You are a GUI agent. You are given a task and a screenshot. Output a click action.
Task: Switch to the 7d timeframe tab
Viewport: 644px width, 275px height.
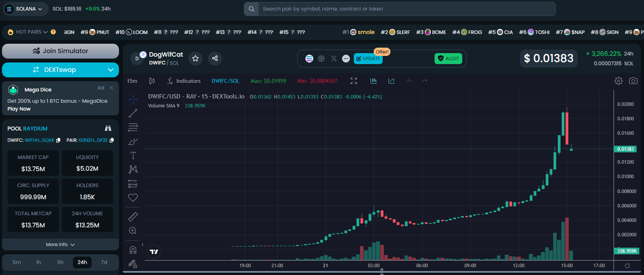[104, 262]
